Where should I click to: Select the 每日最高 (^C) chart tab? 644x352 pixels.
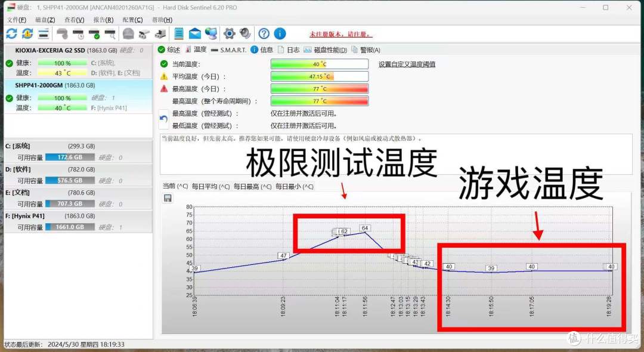point(253,186)
